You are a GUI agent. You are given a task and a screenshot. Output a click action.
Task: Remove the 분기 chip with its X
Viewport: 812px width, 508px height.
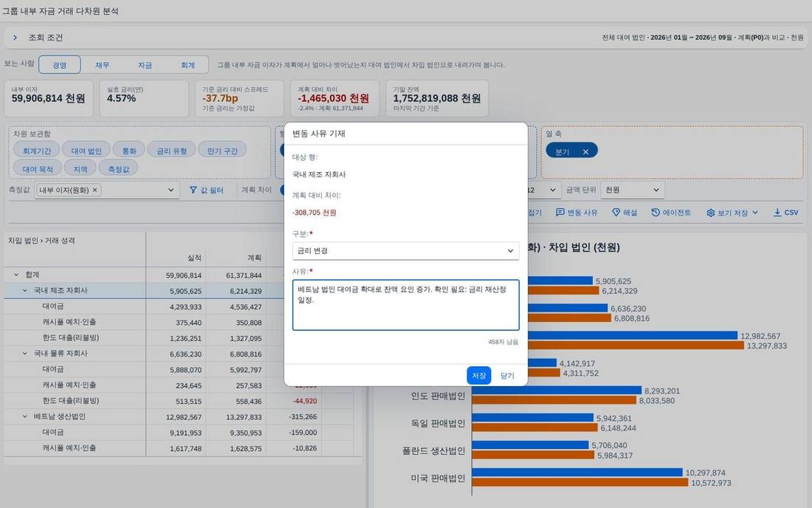click(x=585, y=151)
